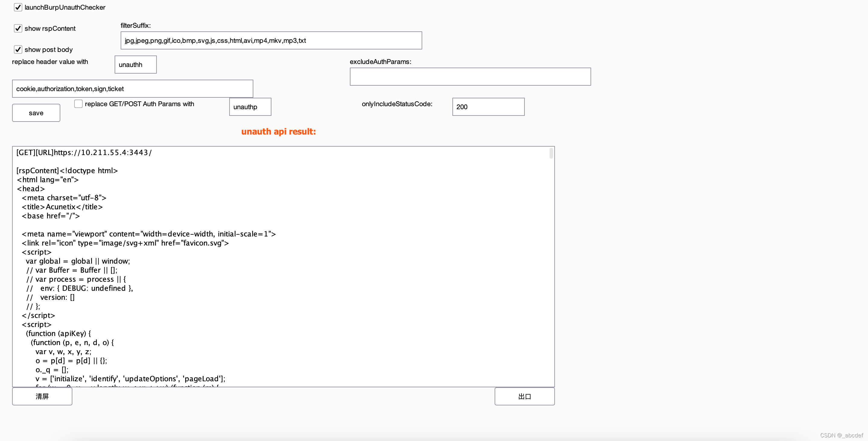868x441 pixels.
Task: Click the excludeAuthParams text field
Action: click(470, 77)
